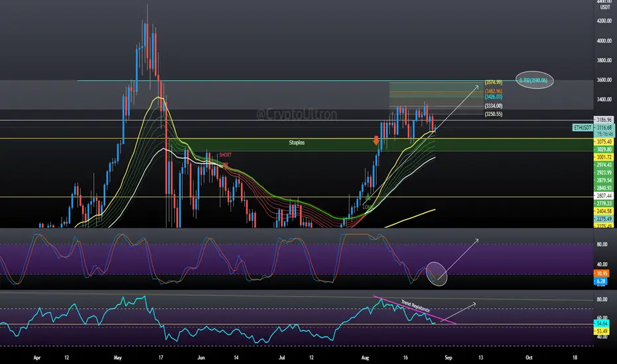Click the orange 10.95 stochastic value label
617x364 pixels.
coord(602,273)
